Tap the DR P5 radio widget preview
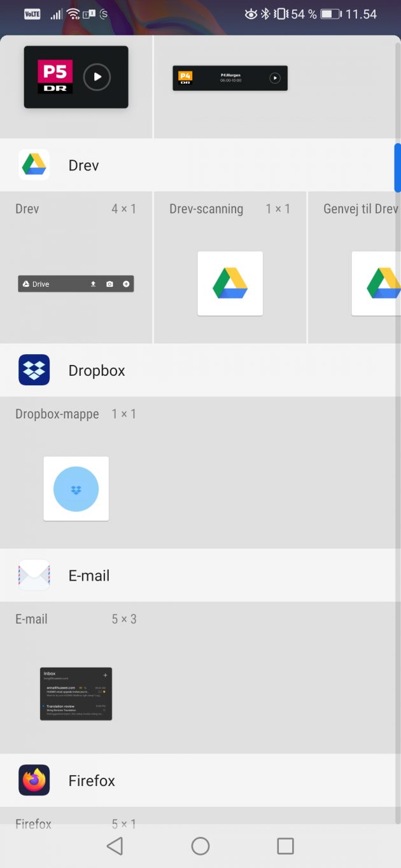This screenshot has height=868, width=401. (76, 77)
